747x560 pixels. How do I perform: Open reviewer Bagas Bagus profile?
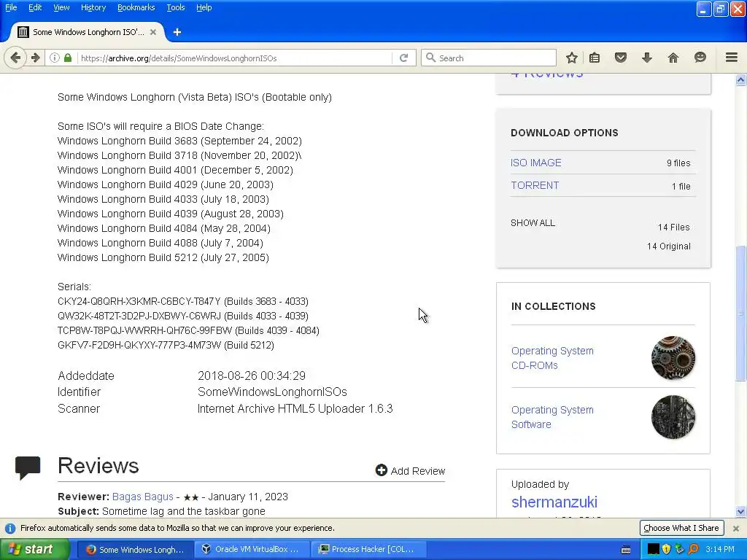tap(143, 497)
